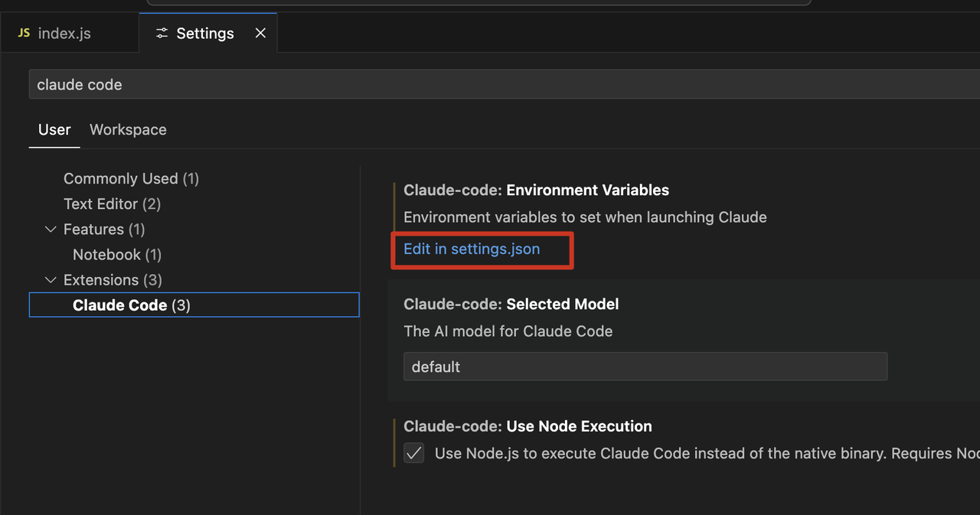Collapse the Extensions tree chevron
980x515 pixels.
click(x=51, y=280)
